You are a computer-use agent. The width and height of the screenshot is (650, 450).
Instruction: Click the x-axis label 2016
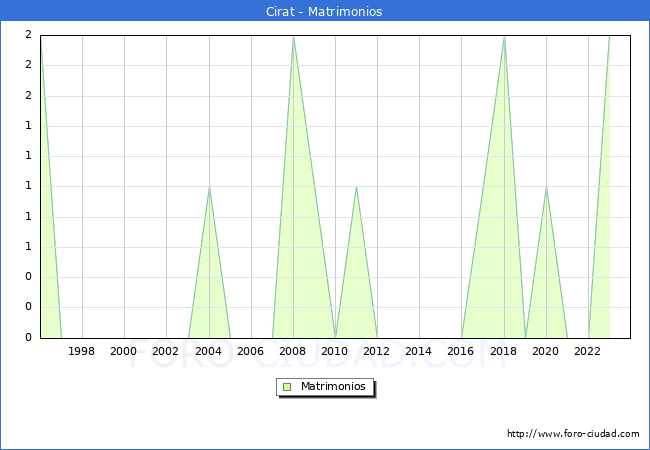click(x=460, y=351)
